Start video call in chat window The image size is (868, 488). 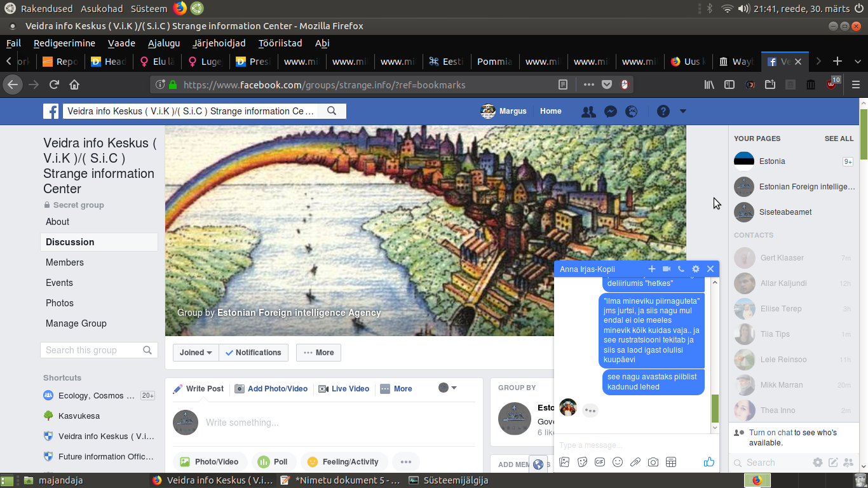[667, 269]
